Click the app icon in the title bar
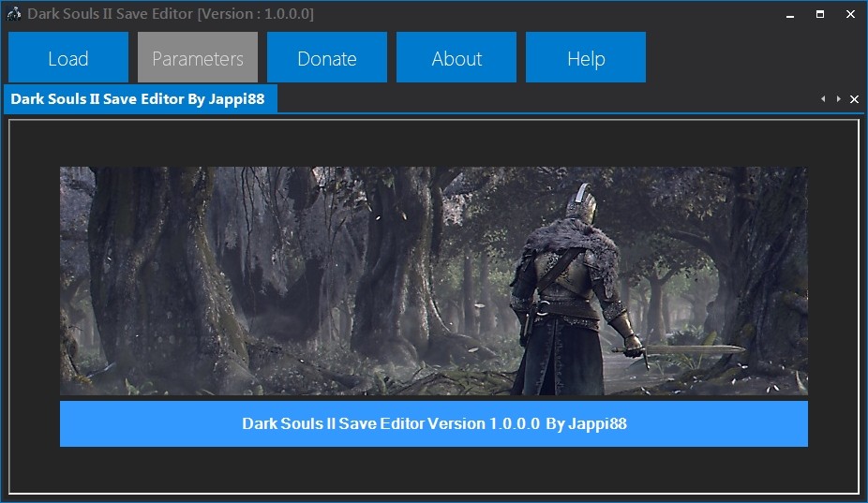The image size is (868, 503). (x=14, y=14)
